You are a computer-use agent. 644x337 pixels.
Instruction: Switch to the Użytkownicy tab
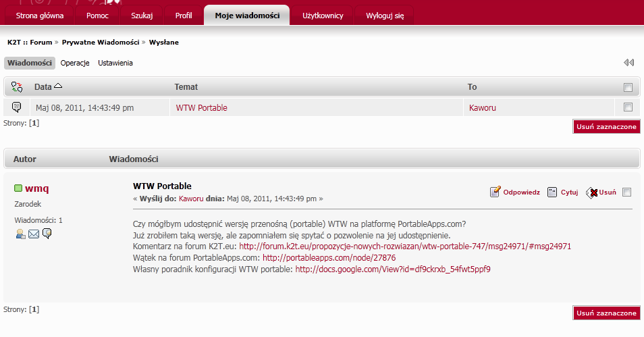pyautogui.click(x=323, y=15)
